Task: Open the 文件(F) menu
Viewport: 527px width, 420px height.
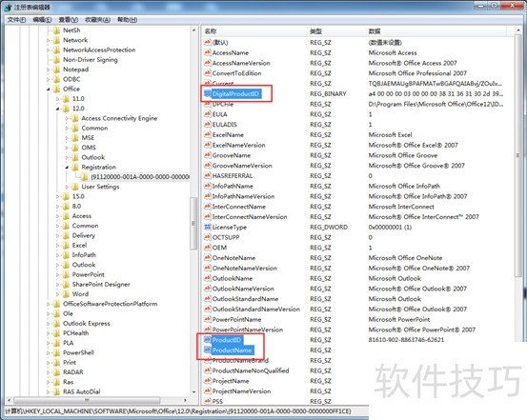Action: (x=16, y=20)
